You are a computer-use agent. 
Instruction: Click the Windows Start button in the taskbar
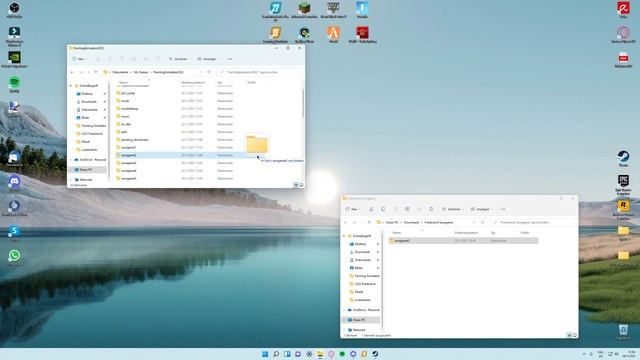[x=265, y=354]
